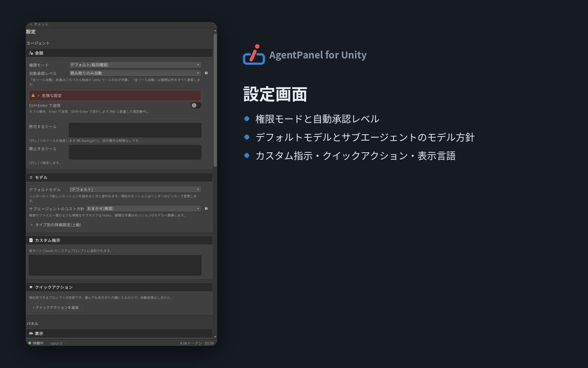Click the 設定画面 heading on the slide

(x=275, y=94)
